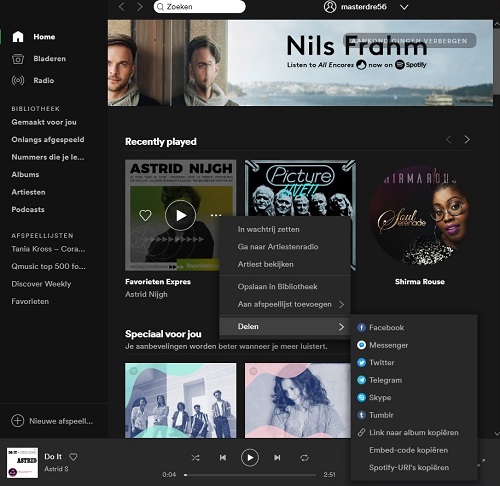500x486 pixels.
Task: Open Nummers die je leuk vindt
Action: (48, 157)
